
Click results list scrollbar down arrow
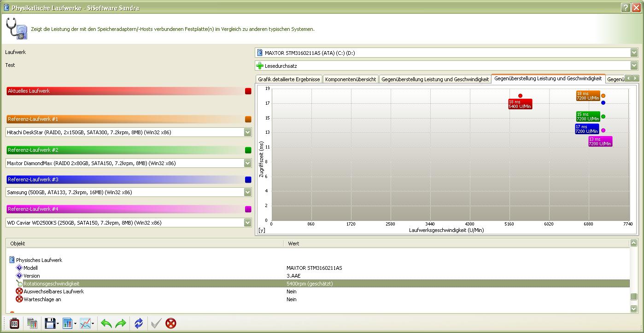tap(634, 309)
